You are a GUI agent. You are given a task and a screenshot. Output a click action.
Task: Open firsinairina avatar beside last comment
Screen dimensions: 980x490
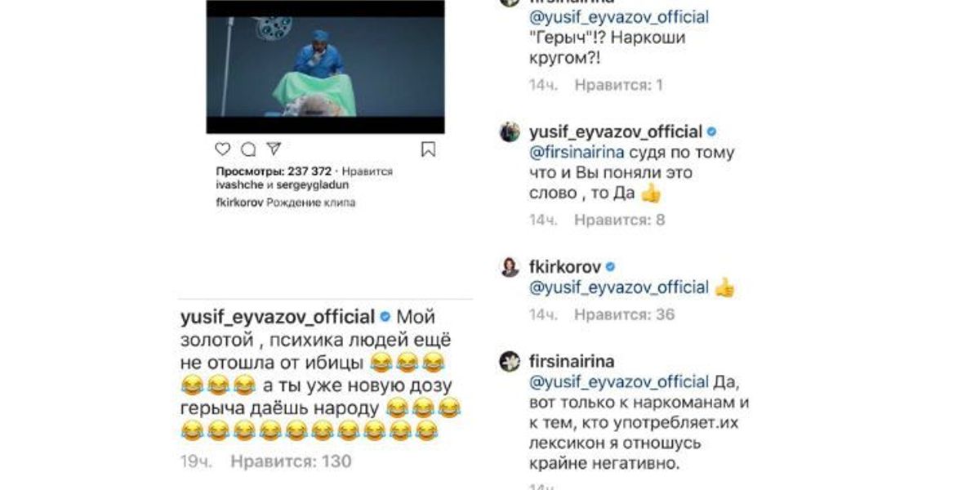[x=510, y=363]
